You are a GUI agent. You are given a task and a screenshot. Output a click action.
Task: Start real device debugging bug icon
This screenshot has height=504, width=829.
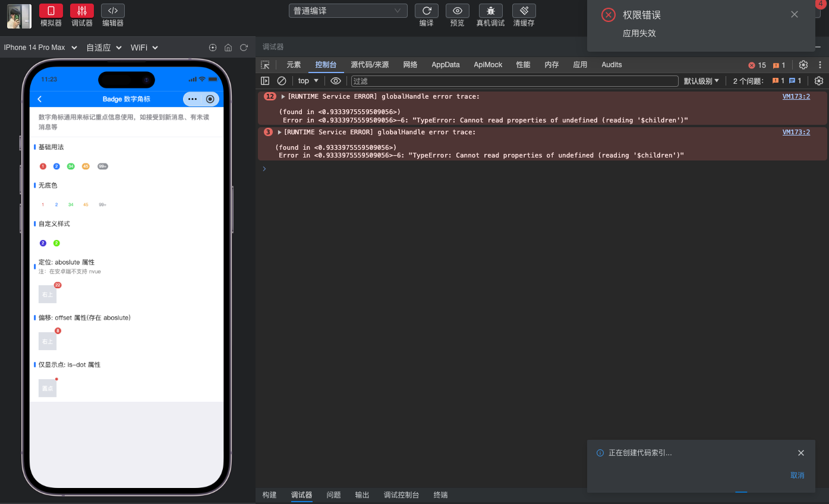point(490,11)
